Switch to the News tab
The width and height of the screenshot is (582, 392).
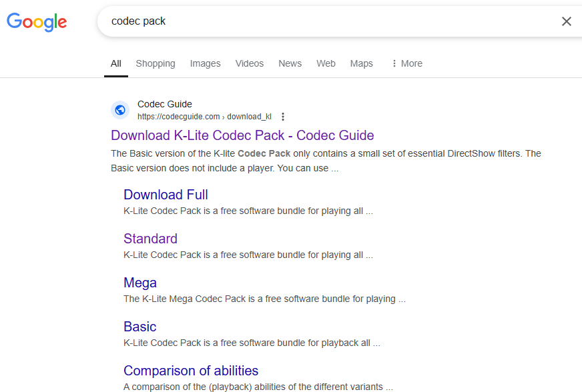click(x=290, y=63)
